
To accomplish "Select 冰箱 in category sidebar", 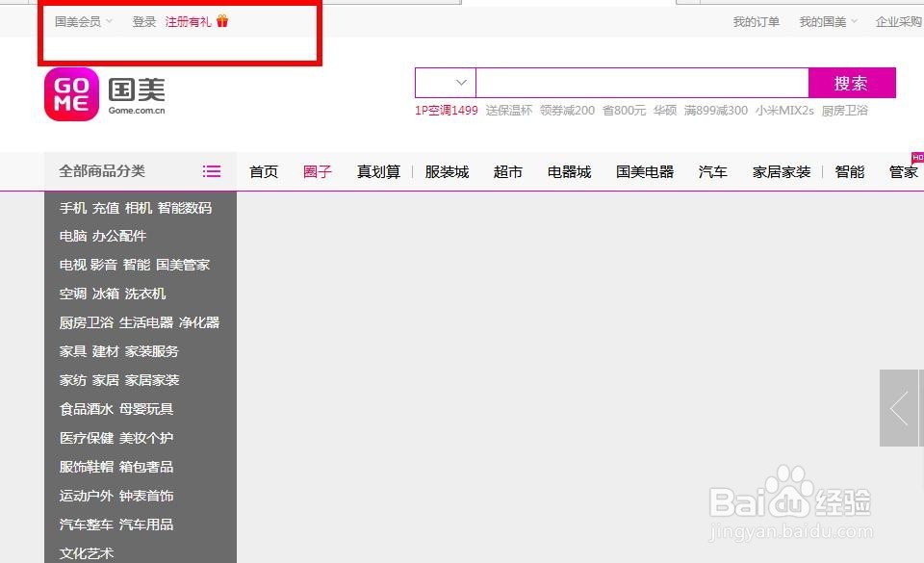I will tap(106, 294).
